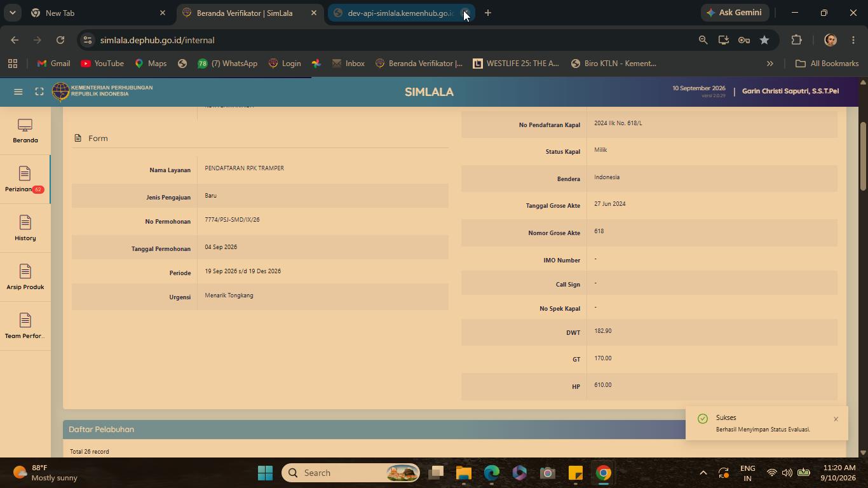The image size is (868, 488).
Task: Open Arsip Produk in sidebar
Action: pyautogui.click(x=25, y=278)
